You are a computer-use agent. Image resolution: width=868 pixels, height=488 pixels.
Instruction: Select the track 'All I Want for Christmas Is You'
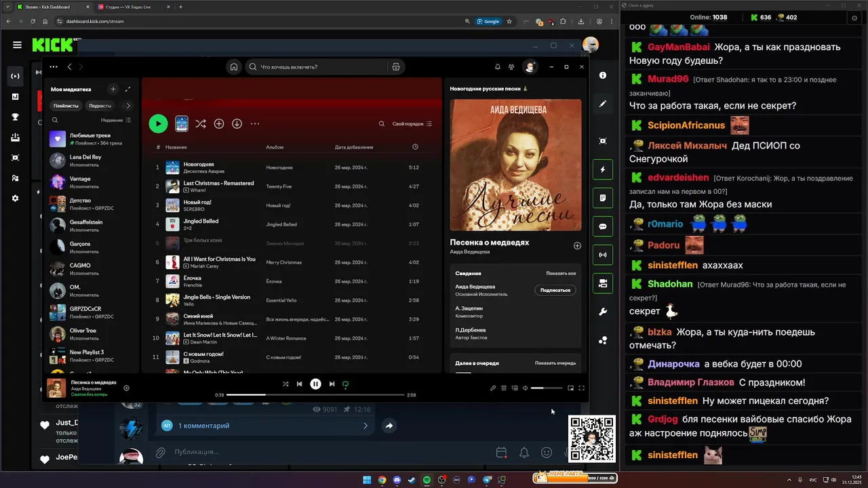(x=292, y=262)
